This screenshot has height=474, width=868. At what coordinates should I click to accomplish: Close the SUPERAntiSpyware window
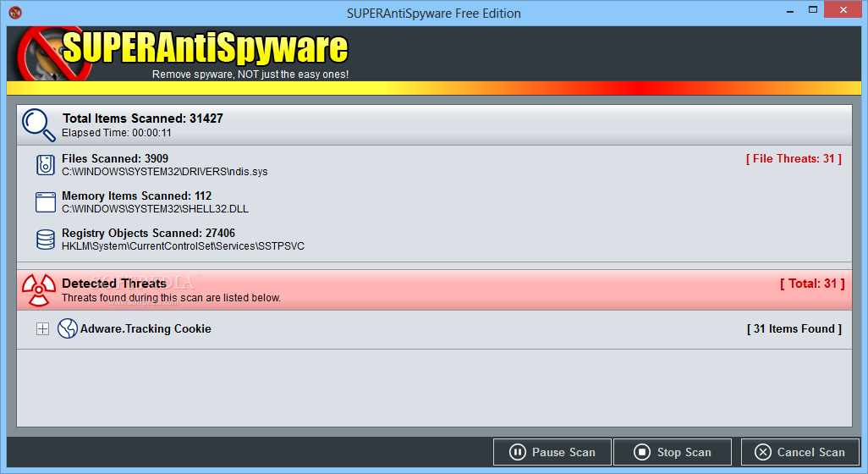(x=843, y=10)
